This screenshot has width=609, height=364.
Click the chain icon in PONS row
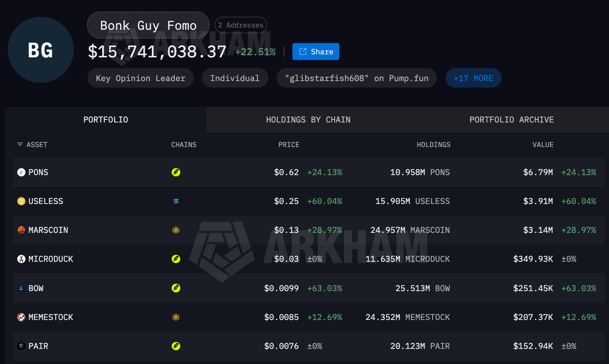point(176,172)
